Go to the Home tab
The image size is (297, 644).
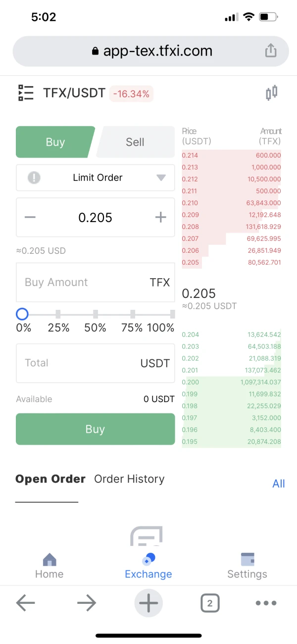click(49, 566)
